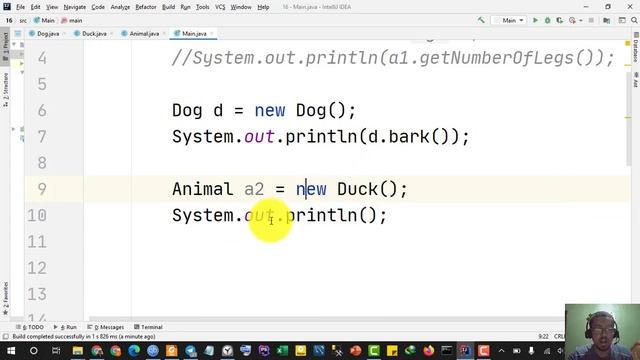Click the Windows Start button
The width and height of the screenshot is (640, 360).
[11, 351]
